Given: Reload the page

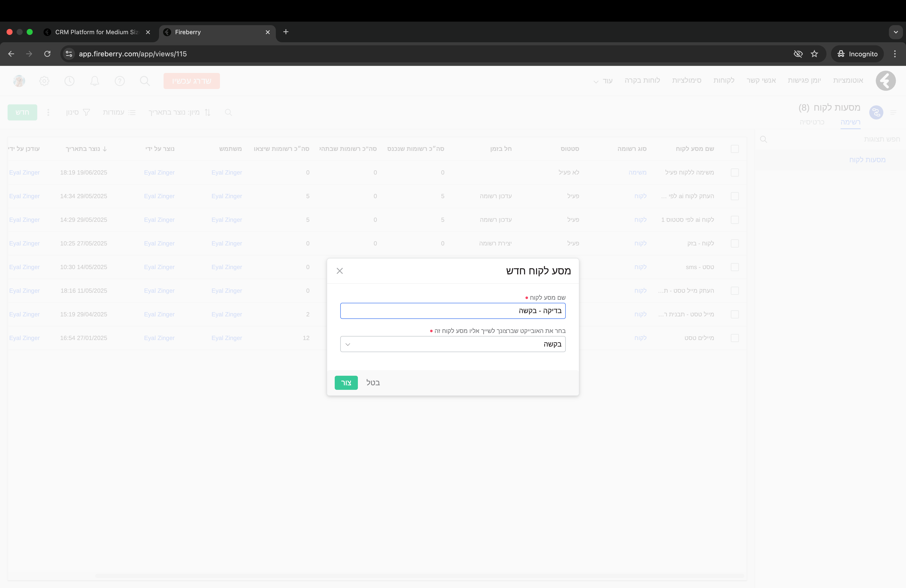Looking at the screenshot, I should (47, 54).
